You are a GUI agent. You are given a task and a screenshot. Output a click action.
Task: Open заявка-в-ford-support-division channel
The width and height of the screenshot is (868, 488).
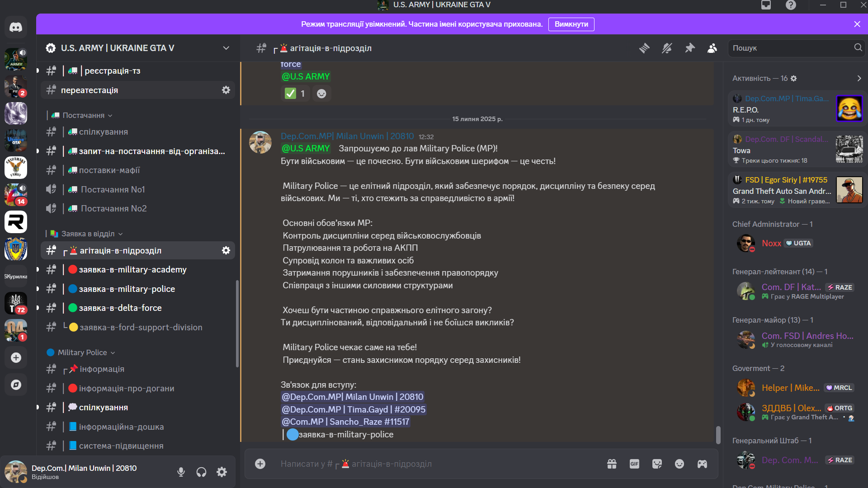[x=138, y=327]
